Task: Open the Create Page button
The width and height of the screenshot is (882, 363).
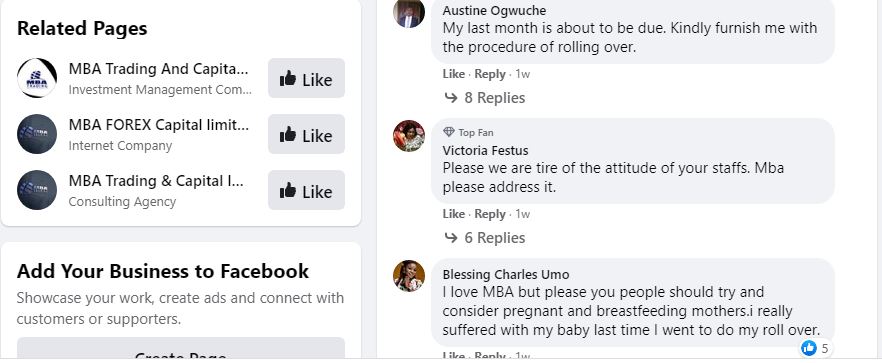Action: [x=181, y=350]
